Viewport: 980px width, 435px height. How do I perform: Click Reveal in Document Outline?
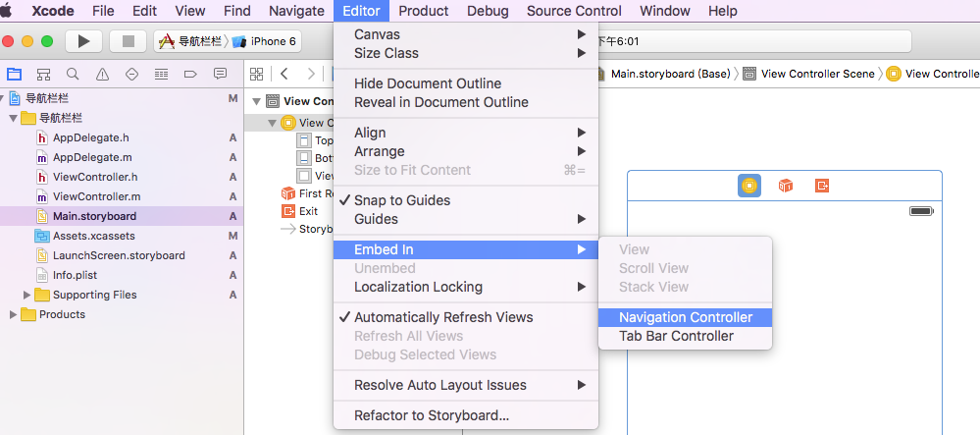[x=466, y=102]
